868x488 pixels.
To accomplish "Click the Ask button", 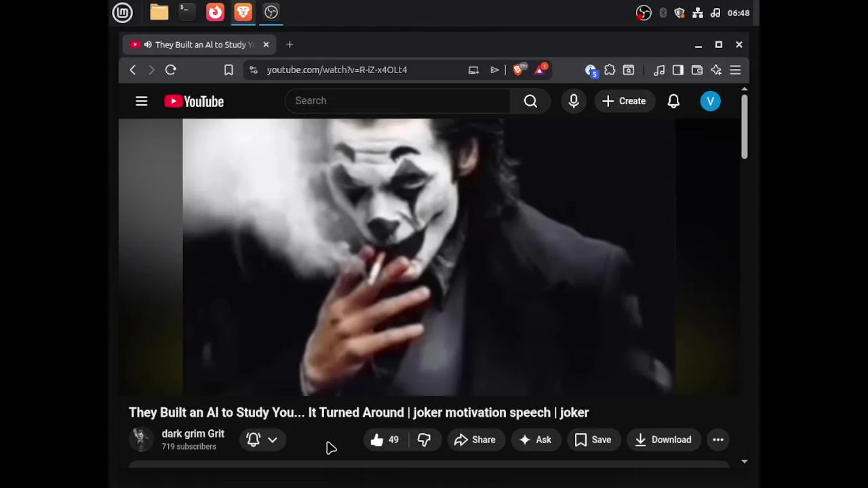I will (x=535, y=440).
